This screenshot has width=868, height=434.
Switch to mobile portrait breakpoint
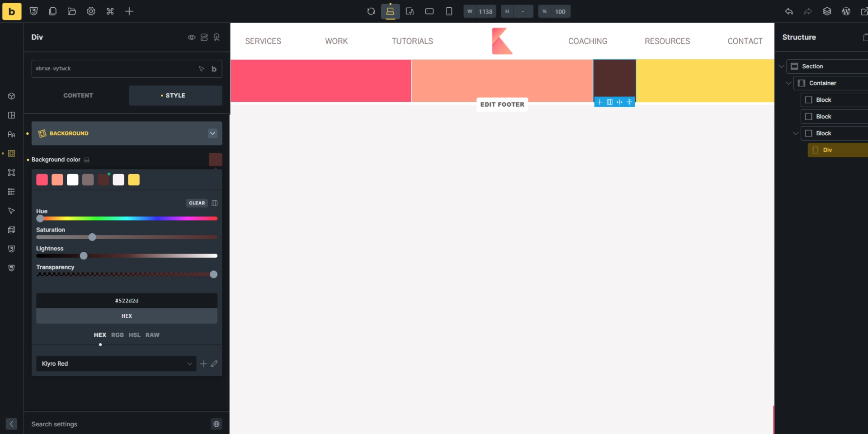[449, 11]
